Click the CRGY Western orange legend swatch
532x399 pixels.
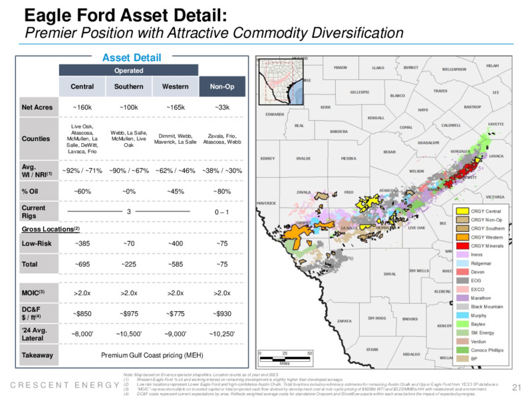pos(462,237)
